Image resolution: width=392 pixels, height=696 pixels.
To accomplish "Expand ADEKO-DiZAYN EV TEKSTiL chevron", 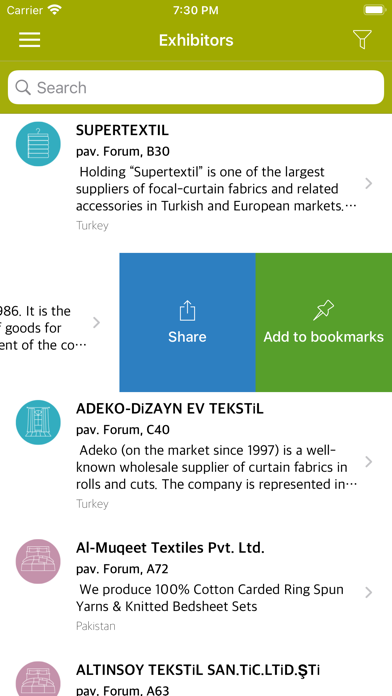I will (x=368, y=462).
